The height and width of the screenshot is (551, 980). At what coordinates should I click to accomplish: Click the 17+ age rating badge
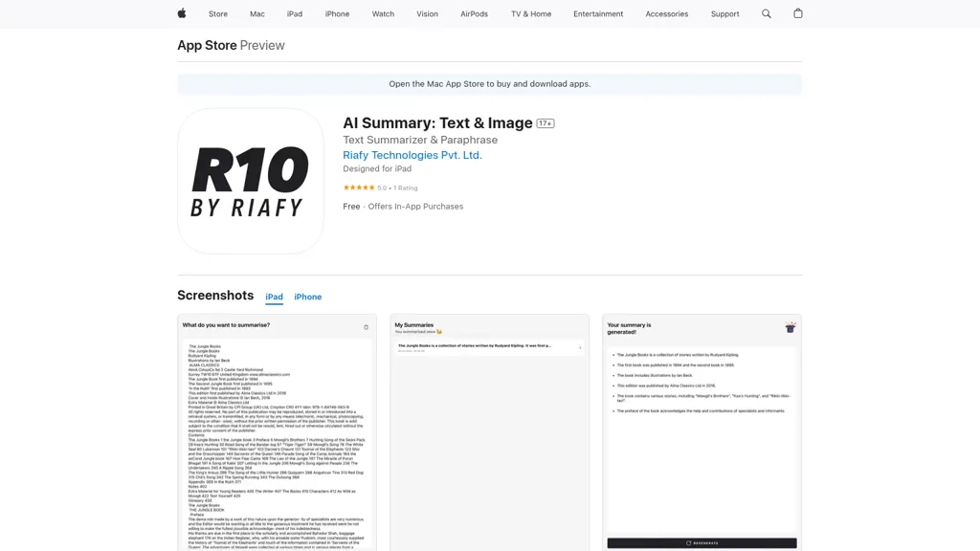pyautogui.click(x=544, y=122)
